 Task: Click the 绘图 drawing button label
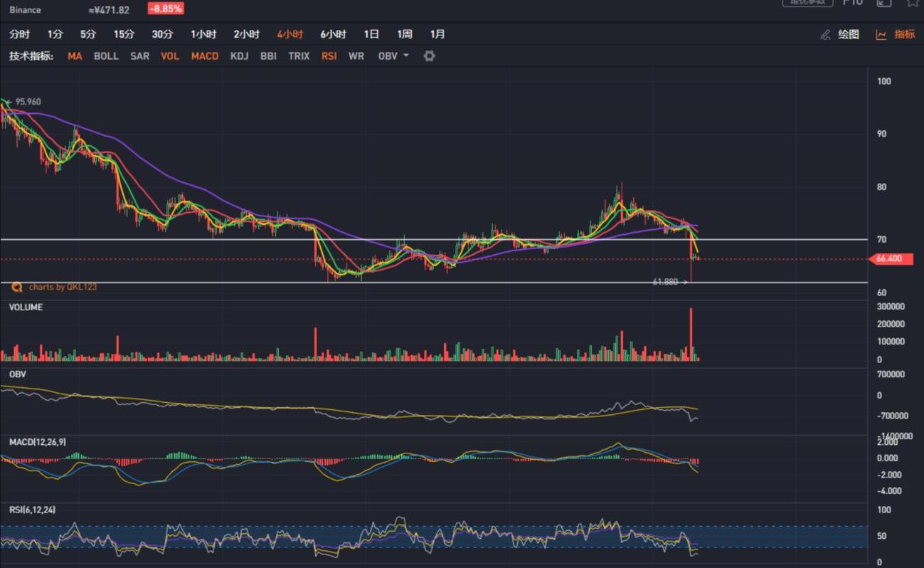[848, 34]
